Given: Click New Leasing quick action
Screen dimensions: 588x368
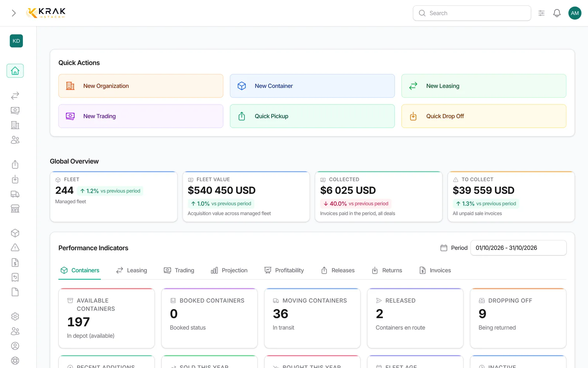Looking at the screenshot, I should pyautogui.click(x=484, y=86).
